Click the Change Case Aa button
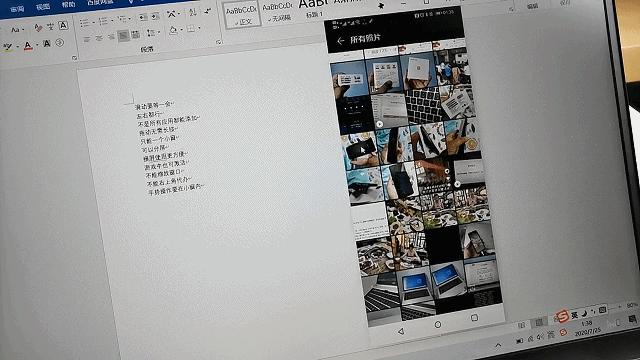640x360 pixels. [16, 30]
